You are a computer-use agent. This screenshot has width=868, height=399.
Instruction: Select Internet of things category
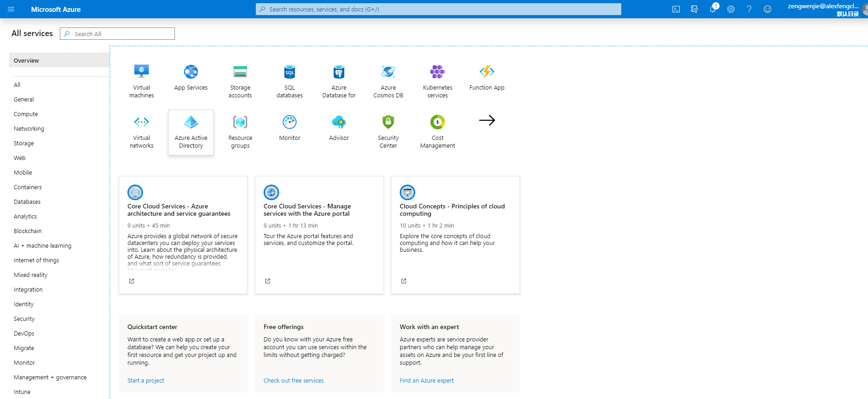(x=36, y=260)
